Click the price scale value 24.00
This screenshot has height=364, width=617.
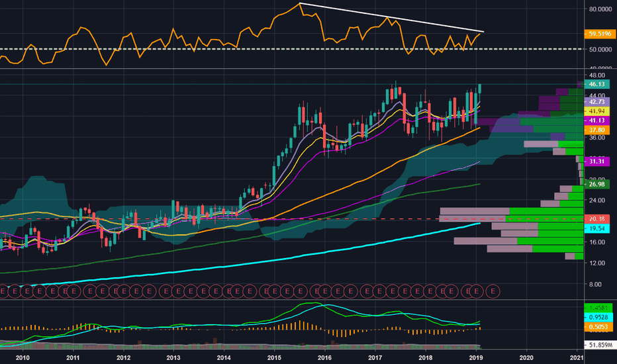pyautogui.click(x=597, y=201)
